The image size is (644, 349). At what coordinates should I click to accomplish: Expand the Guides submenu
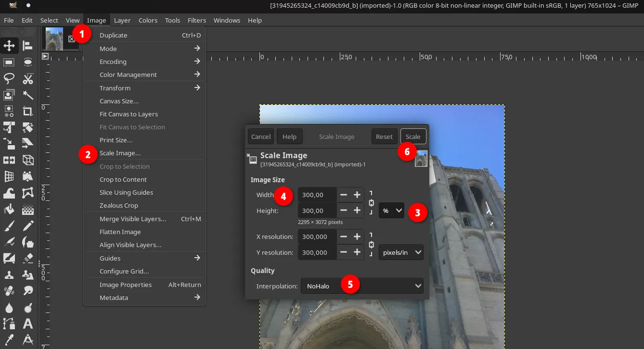click(144, 258)
